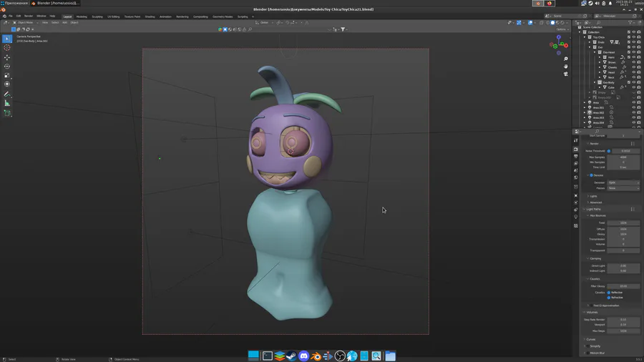Image resolution: width=644 pixels, height=362 pixels.
Task: Click the viewport zoom magnifier icon
Action: click(x=565, y=59)
